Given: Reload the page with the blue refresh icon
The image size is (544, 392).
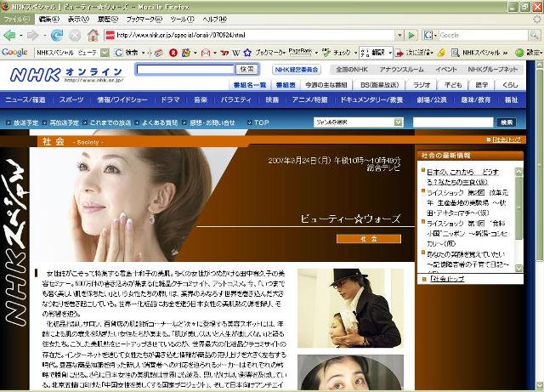Looking at the screenshot, I should [x=57, y=35].
